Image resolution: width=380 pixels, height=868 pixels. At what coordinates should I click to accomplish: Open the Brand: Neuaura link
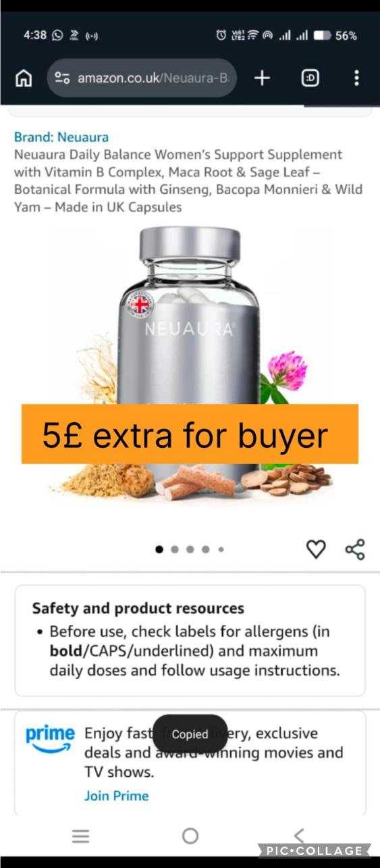pos(61,137)
